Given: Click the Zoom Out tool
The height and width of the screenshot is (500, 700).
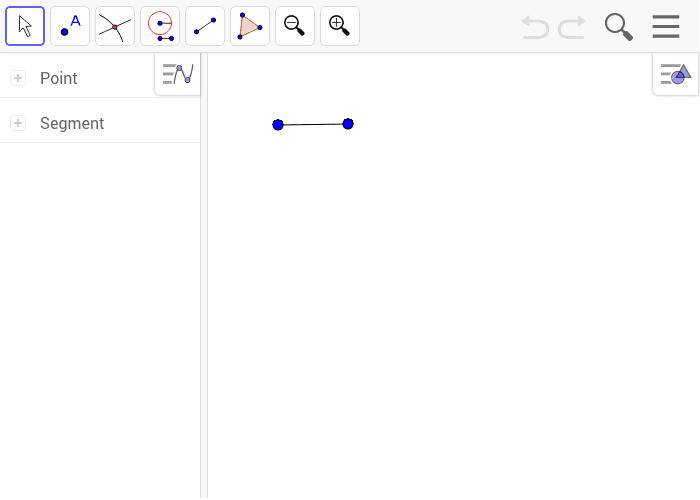Looking at the screenshot, I should tap(295, 26).
